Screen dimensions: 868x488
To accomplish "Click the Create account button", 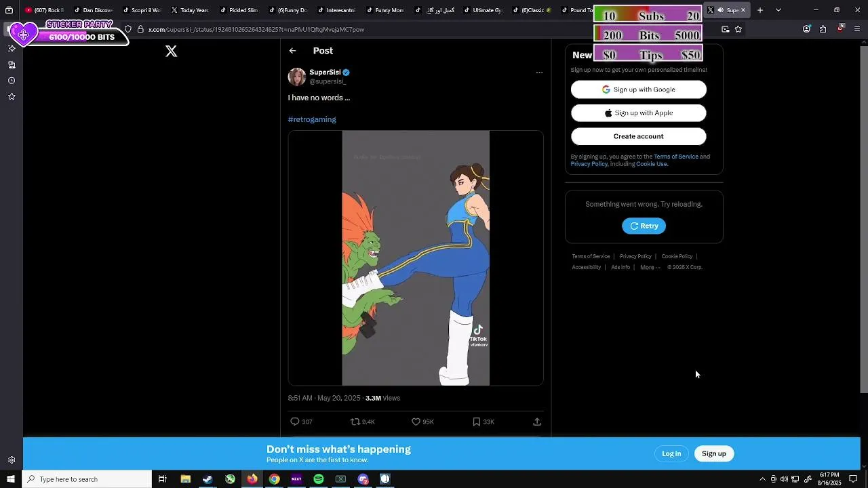I will pyautogui.click(x=638, y=136).
